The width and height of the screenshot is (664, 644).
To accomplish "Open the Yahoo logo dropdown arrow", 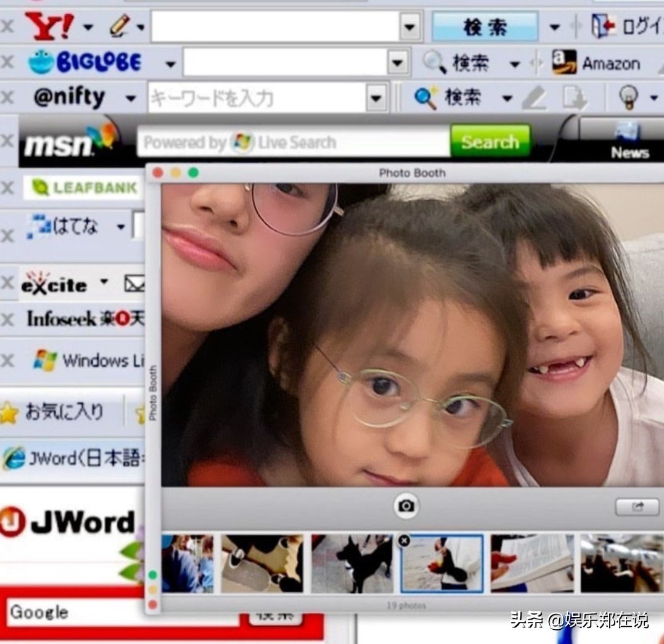I will coord(88,28).
